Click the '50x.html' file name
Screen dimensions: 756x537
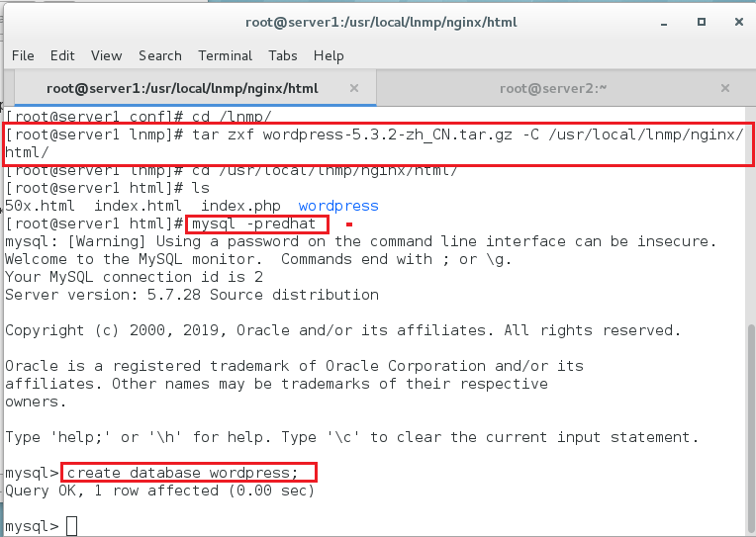[40, 206]
